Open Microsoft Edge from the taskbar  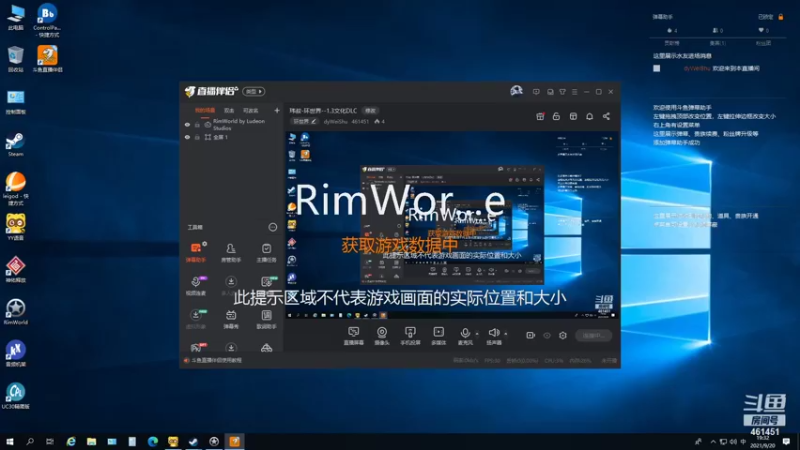153,441
